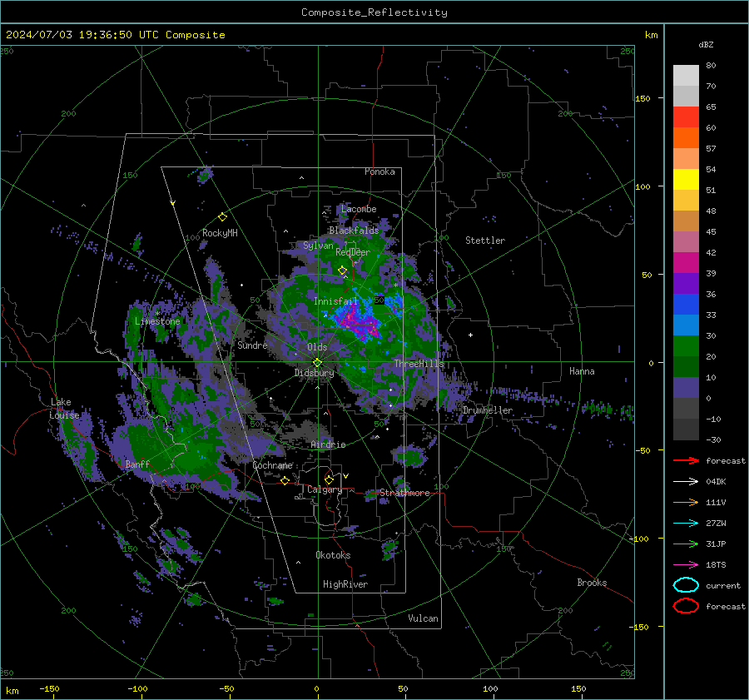Click the current legend label
749x700 pixels.
723,585
